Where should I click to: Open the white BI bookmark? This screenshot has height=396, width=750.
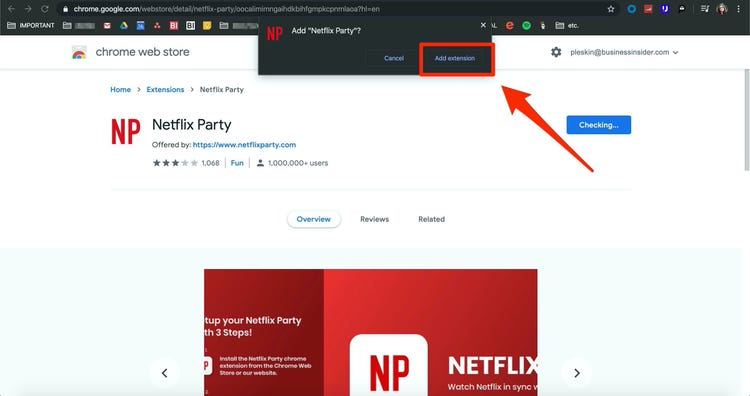point(190,25)
